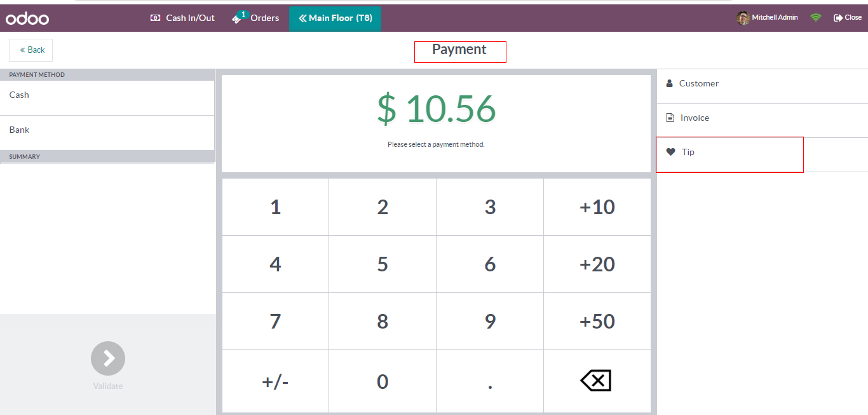The image size is (868, 415).
Task: Return to Main Floor (T8) table view
Action: click(335, 18)
